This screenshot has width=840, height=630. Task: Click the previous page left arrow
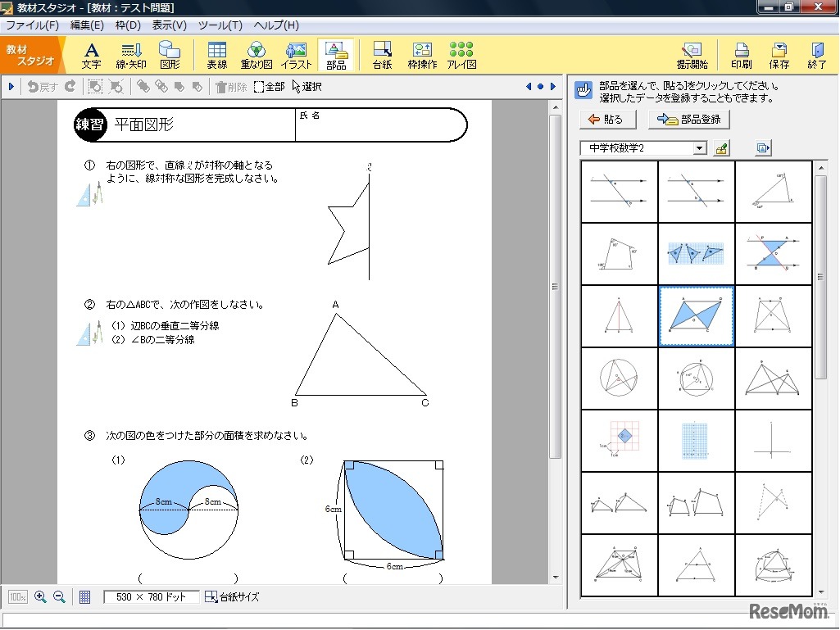point(529,86)
